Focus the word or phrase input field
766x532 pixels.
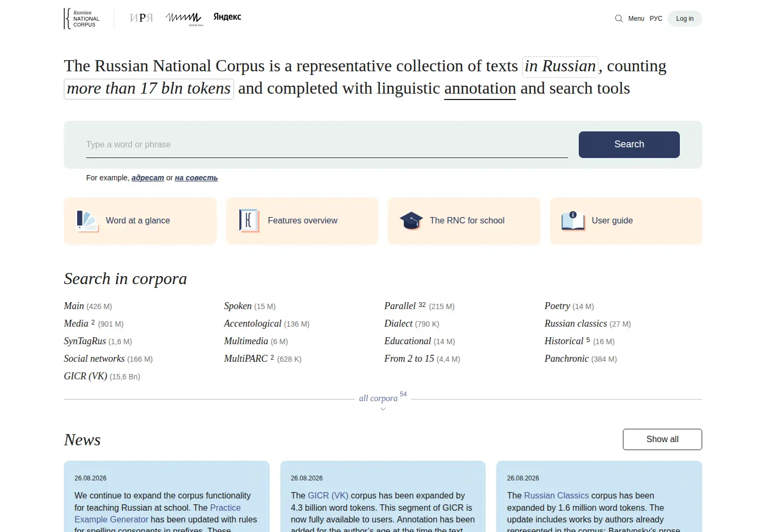(x=327, y=145)
